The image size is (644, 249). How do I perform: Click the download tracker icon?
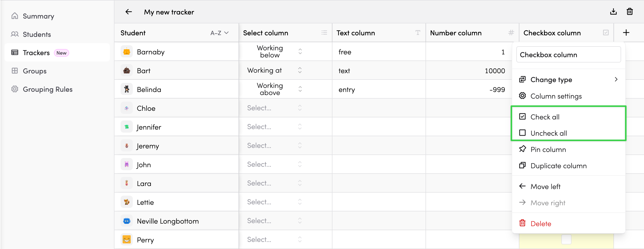pos(613,12)
